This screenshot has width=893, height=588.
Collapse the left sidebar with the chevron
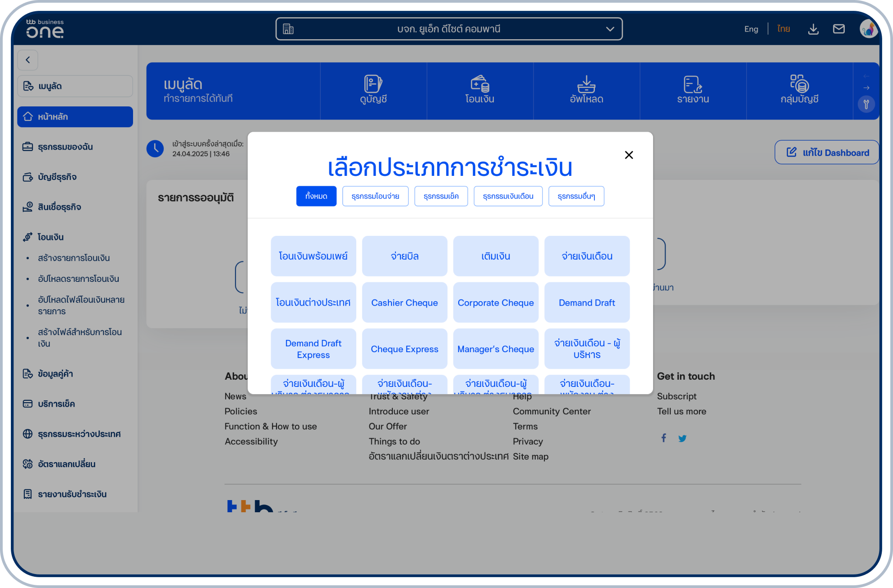(28, 60)
